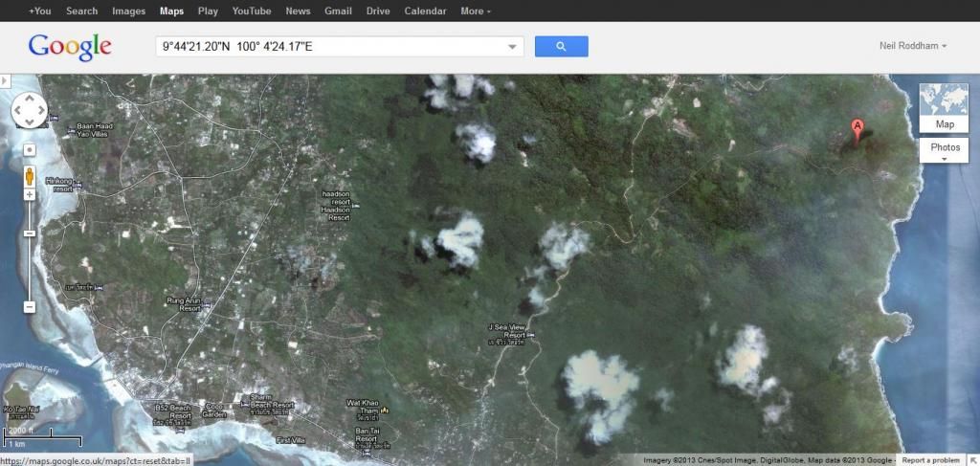Image resolution: width=980 pixels, height=466 pixels.
Task: Open +You in the top bar
Action: (39, 11)
